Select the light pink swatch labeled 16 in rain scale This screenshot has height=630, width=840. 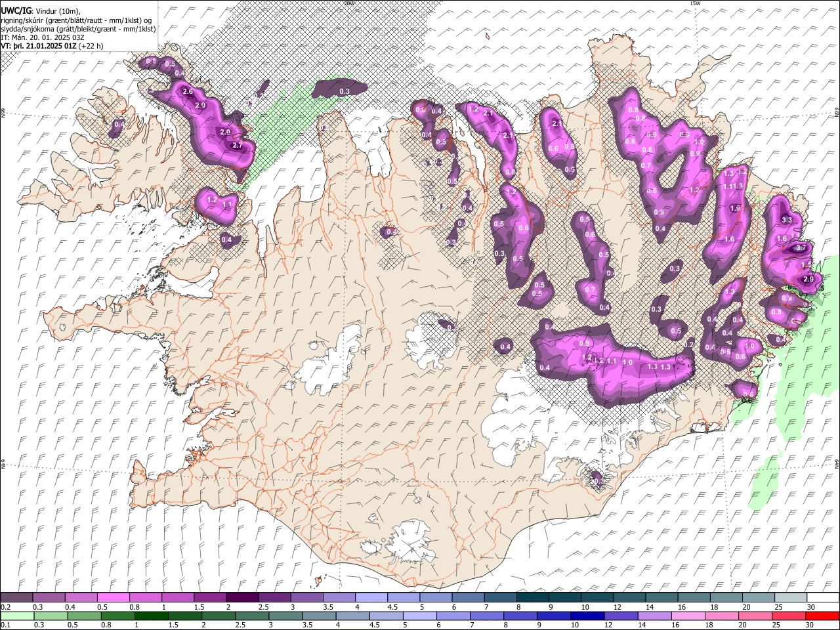click(688, 616)
